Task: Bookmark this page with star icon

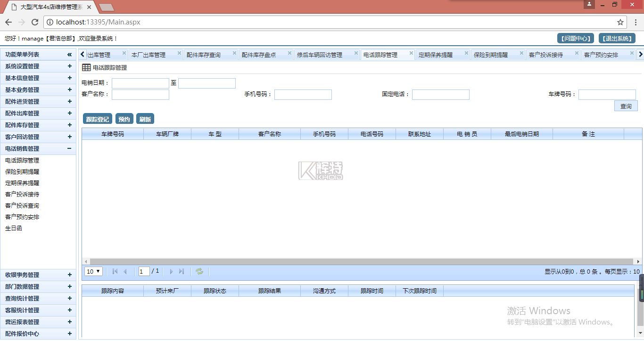Action: point(620,22)
